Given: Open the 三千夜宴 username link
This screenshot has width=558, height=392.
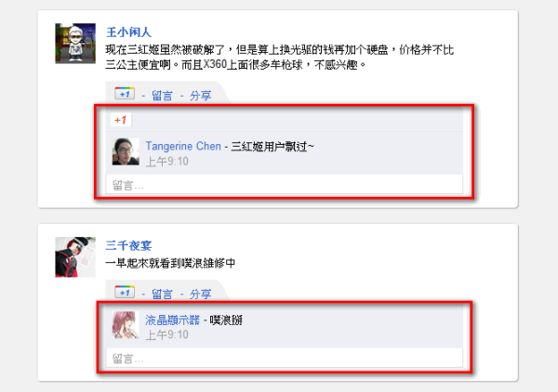Looking at the screenshot, I should coord(128,245).
